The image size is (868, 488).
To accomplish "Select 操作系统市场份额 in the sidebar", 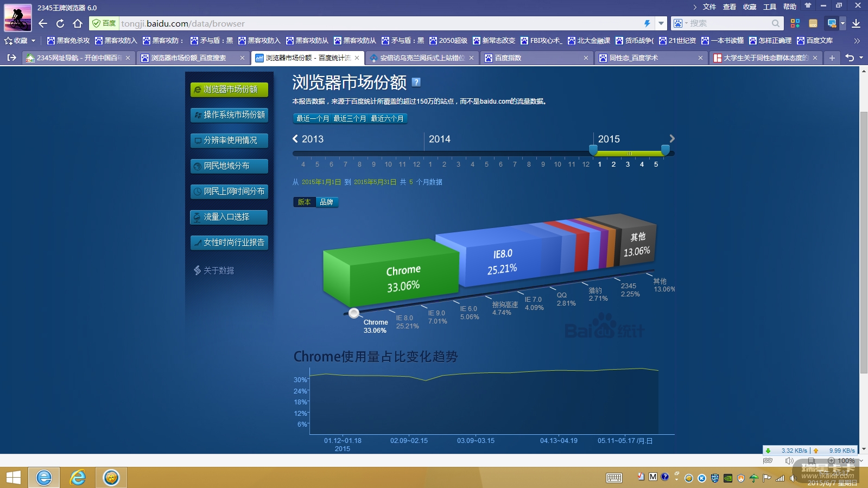I will [229, 115].
